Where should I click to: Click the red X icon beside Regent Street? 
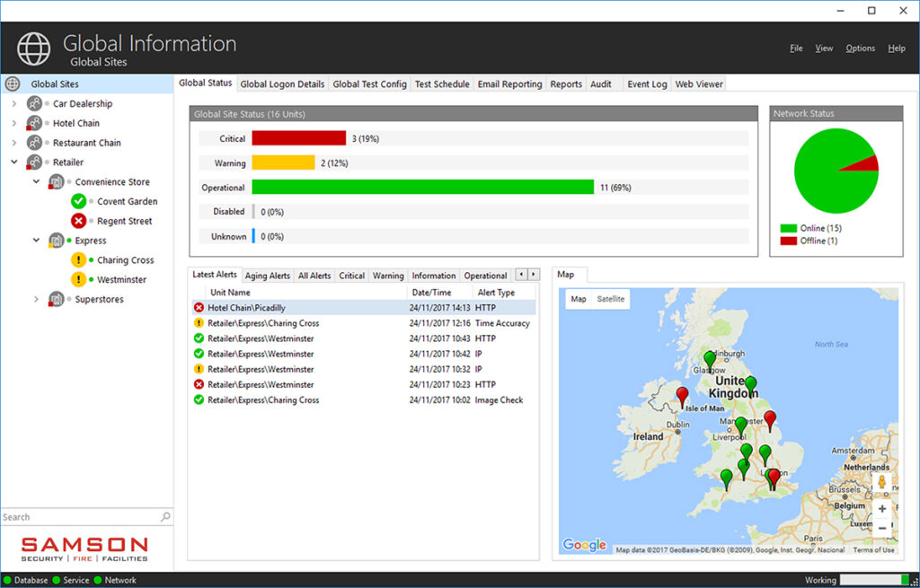pos(79,221)
